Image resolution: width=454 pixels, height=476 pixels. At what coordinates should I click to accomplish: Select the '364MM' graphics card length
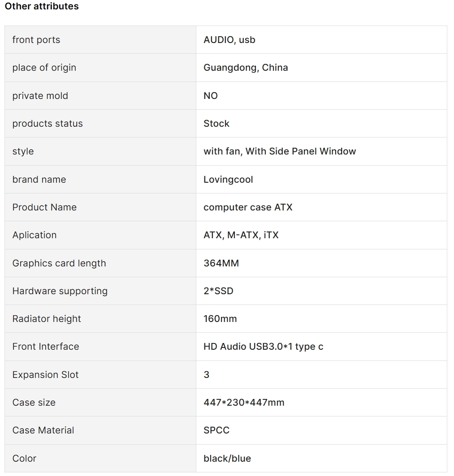point(221,263)
